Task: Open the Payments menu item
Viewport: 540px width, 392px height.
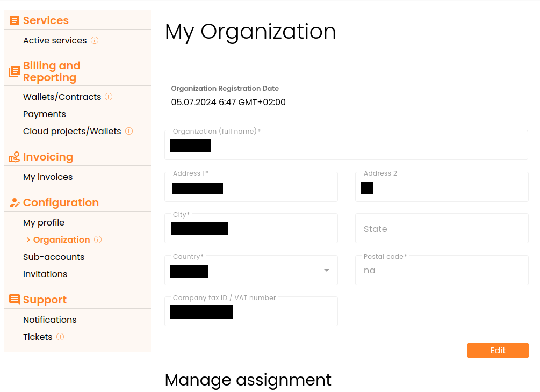Action: point(45,114)
